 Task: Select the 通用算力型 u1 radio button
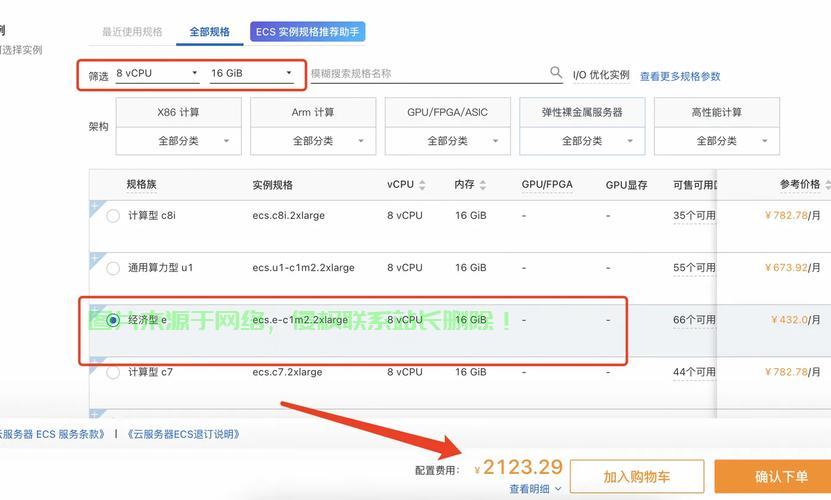tap(113, 268)
